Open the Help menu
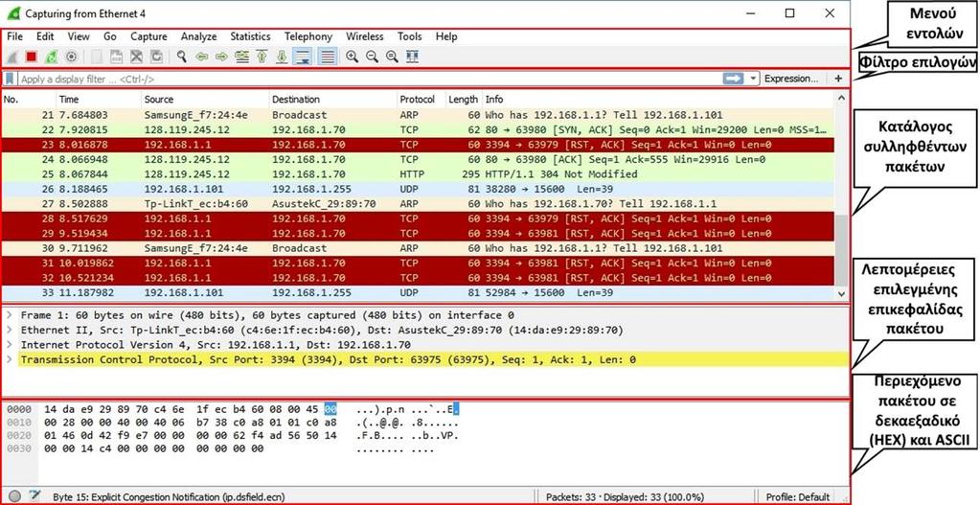The width and height of the screenshot is (980, 505). click(x=446, y=36)
